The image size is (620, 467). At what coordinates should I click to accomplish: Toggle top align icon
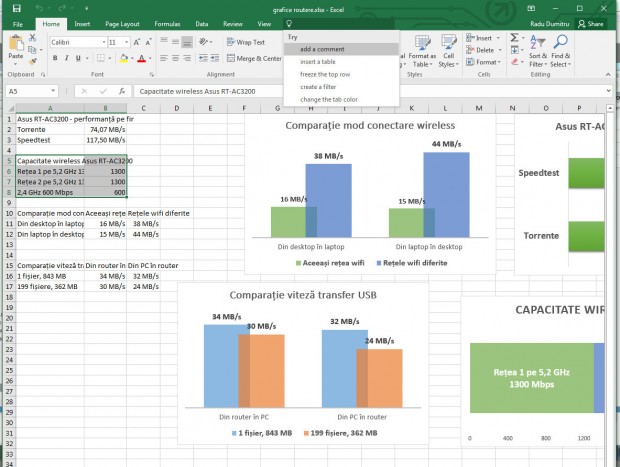point(164,41)
